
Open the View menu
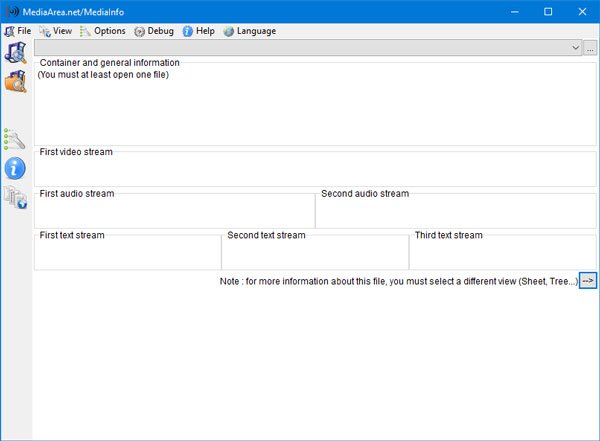[56, 31]
